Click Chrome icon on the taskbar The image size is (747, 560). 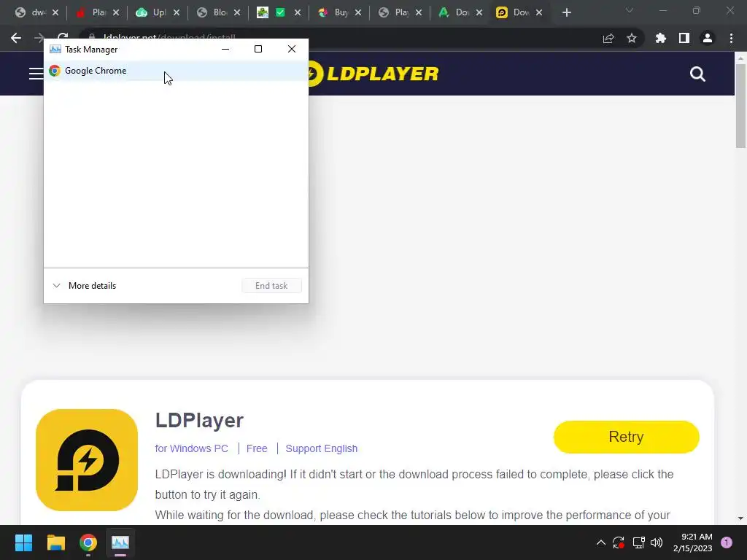tap(88, 542)
